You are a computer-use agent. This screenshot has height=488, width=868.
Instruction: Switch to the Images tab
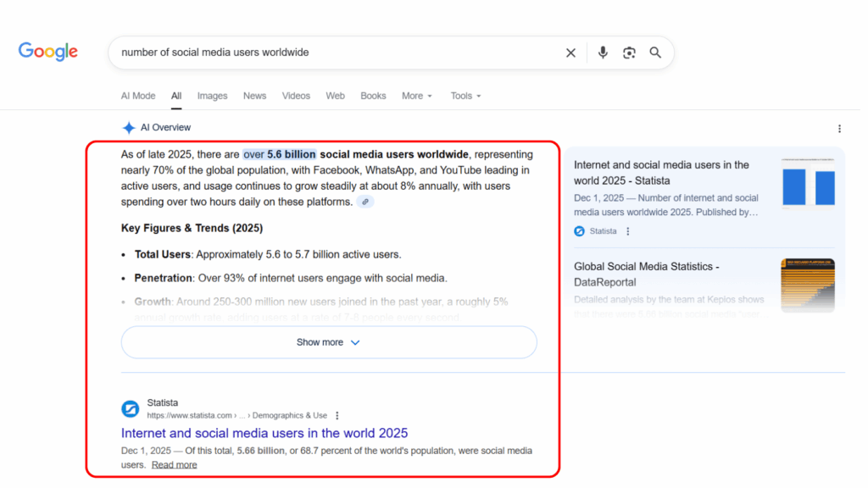tap(212, 96)
